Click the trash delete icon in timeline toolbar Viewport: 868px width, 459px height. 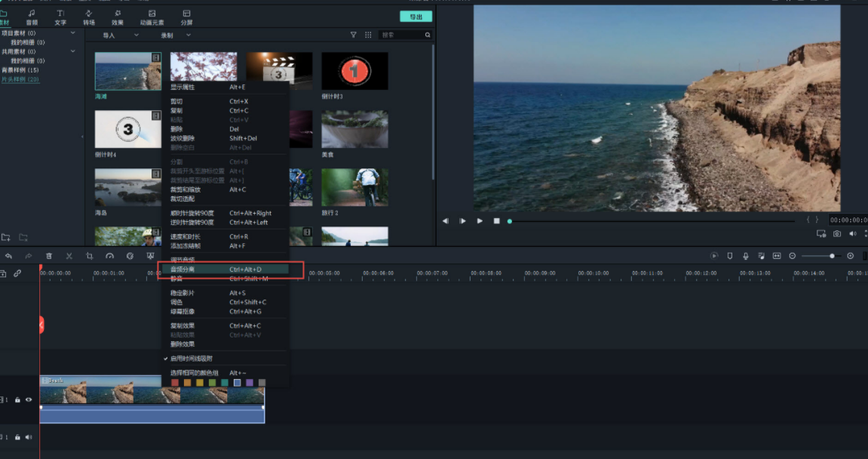49,256
